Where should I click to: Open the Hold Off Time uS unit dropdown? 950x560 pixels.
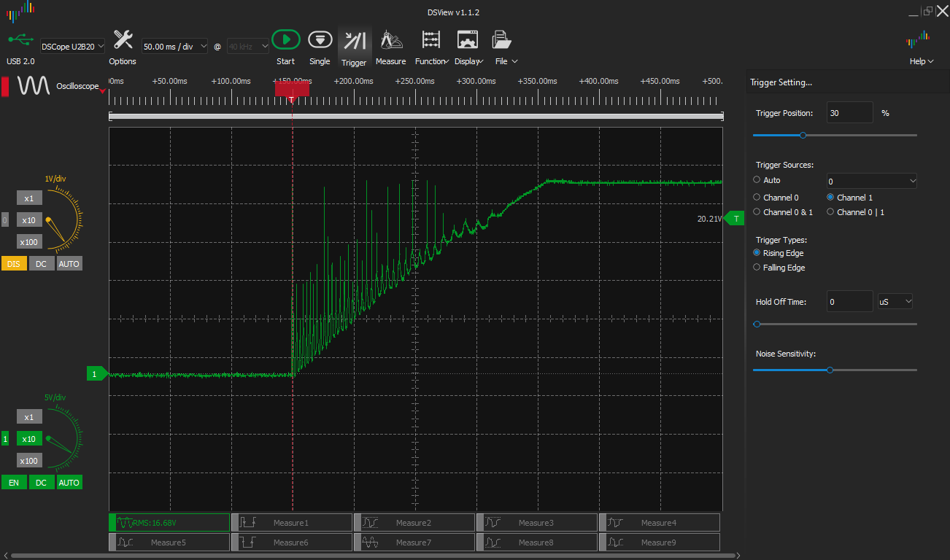click(895, 301)
